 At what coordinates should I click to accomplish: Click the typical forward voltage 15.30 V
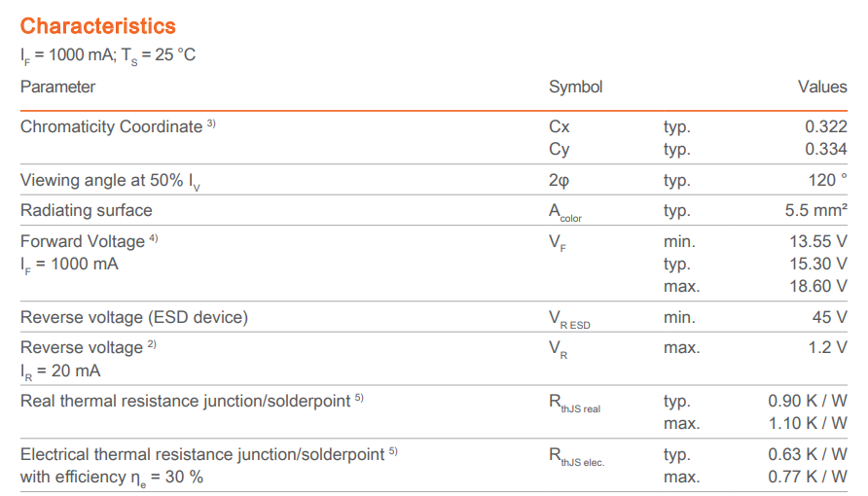coord(817,264)
